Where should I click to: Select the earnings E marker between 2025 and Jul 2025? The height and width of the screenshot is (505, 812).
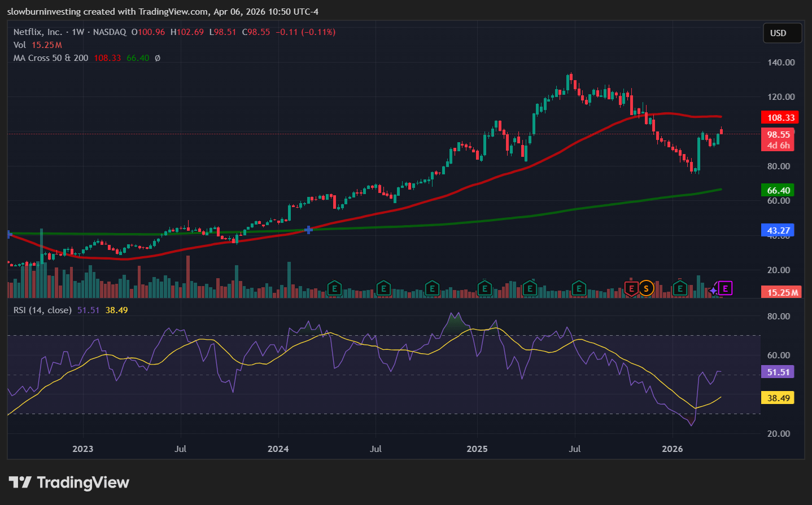530,289
